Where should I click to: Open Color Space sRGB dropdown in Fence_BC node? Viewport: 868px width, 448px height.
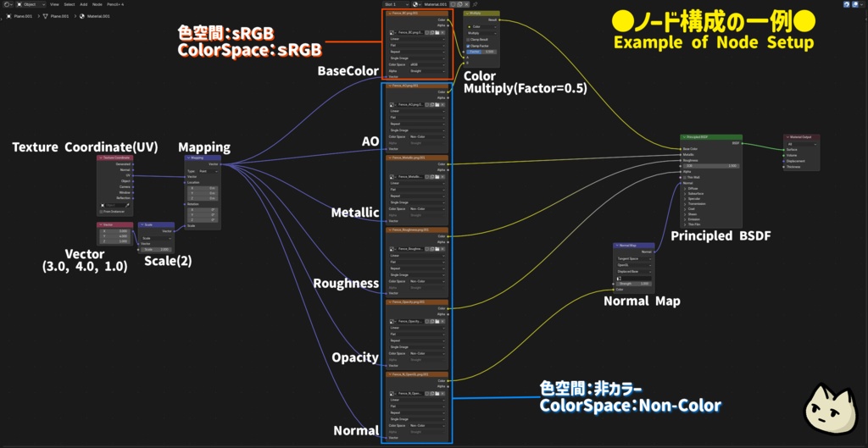point(427,64)
